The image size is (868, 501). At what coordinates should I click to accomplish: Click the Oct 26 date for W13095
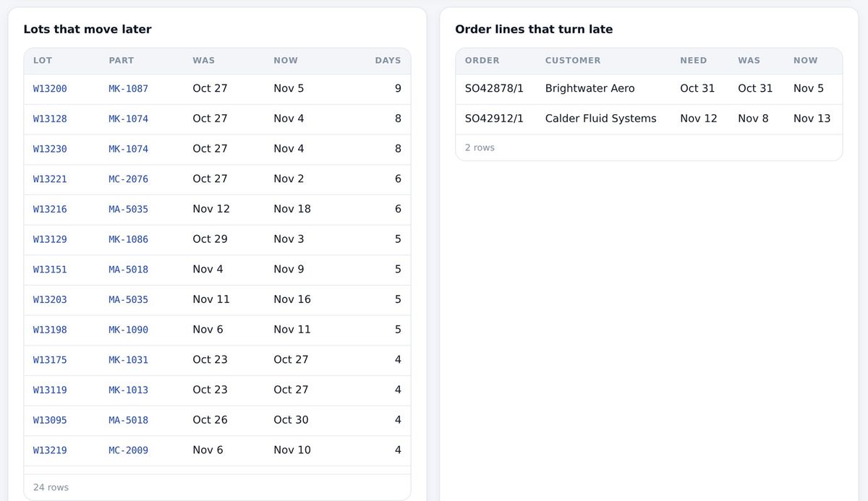[210, 420]
